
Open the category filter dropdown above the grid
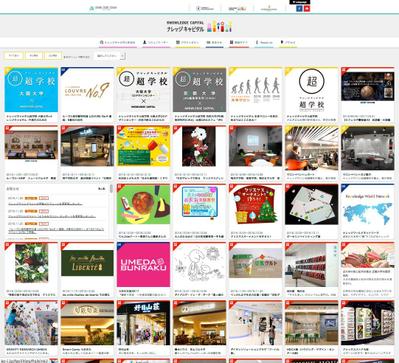110,56
